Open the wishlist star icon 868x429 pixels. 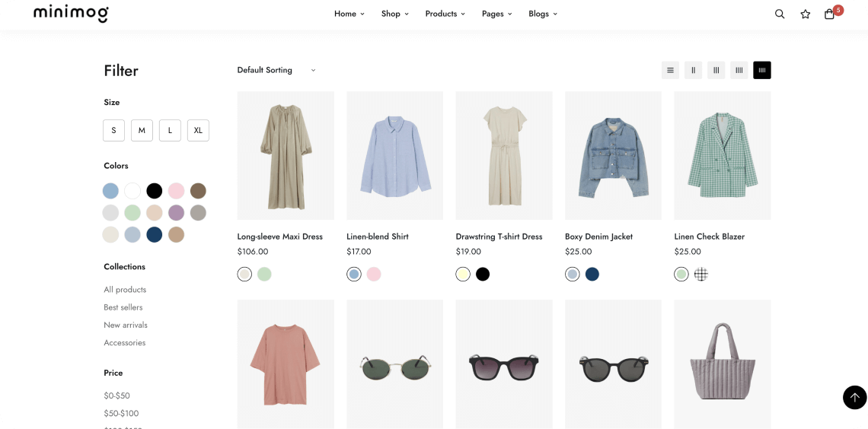coord(805,14)
